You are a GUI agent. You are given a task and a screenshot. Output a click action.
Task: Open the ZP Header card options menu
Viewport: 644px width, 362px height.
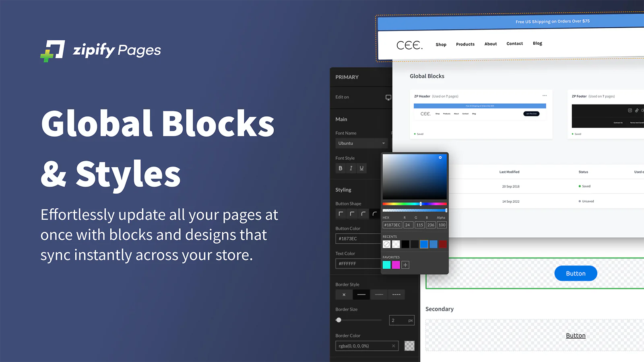[545, 96]
